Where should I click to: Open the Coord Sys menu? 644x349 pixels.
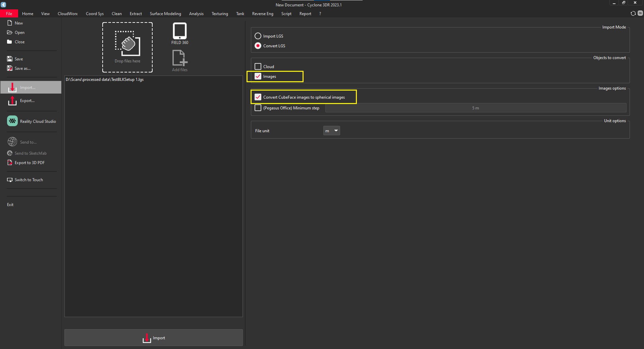pyautogui.click(x=95, y=14)
